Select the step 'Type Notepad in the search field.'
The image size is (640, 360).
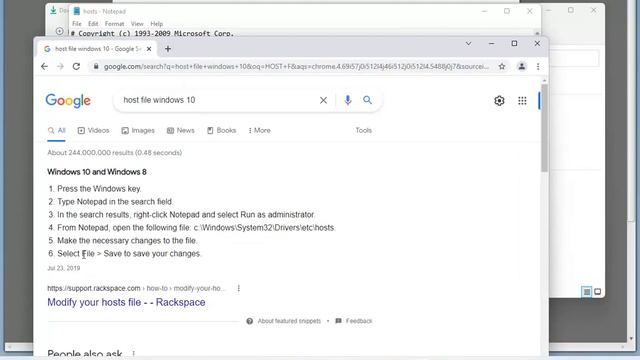[x=115, y=202]
